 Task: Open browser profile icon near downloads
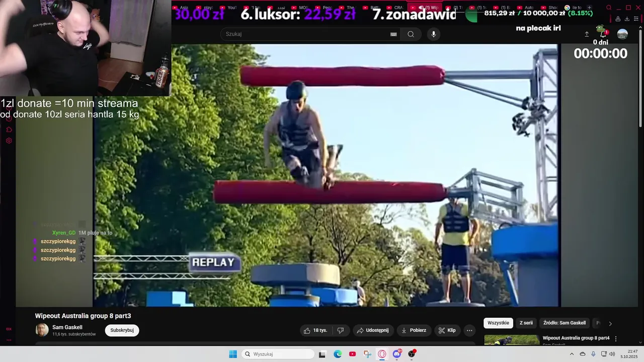618,19
